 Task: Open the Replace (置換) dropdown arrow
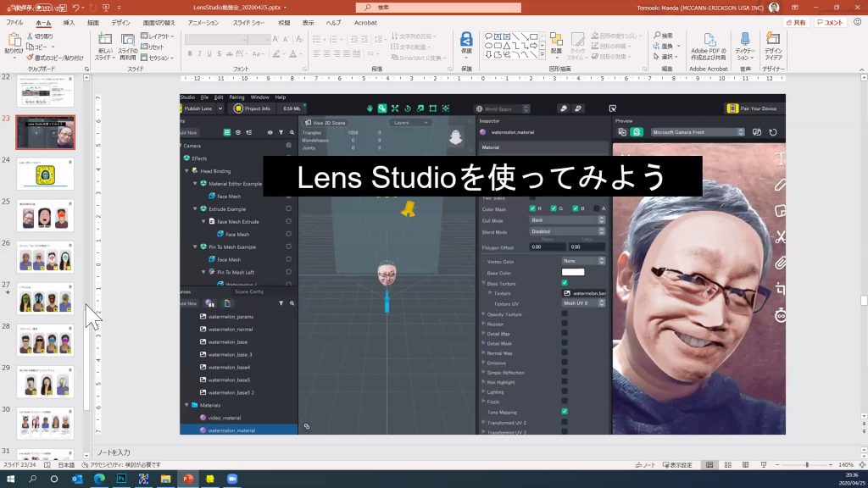[679, 46]
